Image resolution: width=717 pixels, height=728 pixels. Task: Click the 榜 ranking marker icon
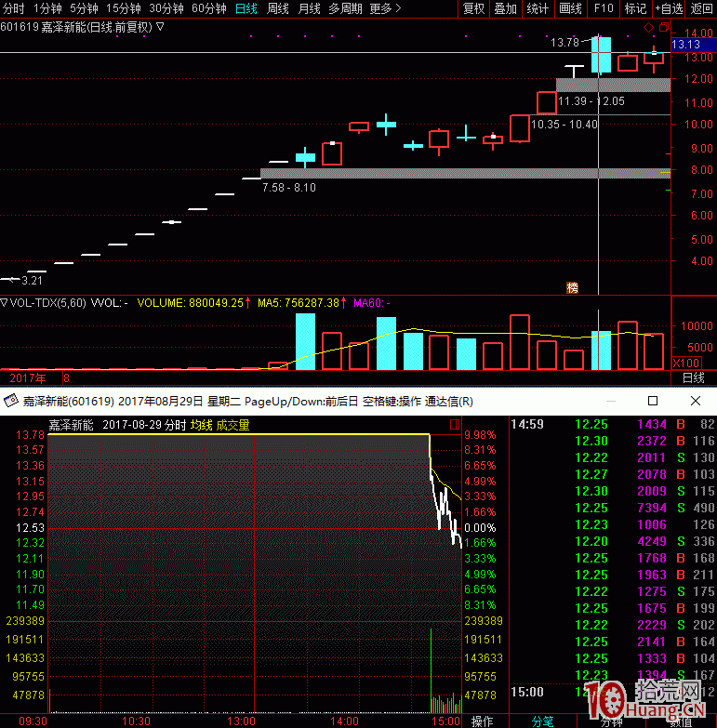coord(572,288)
